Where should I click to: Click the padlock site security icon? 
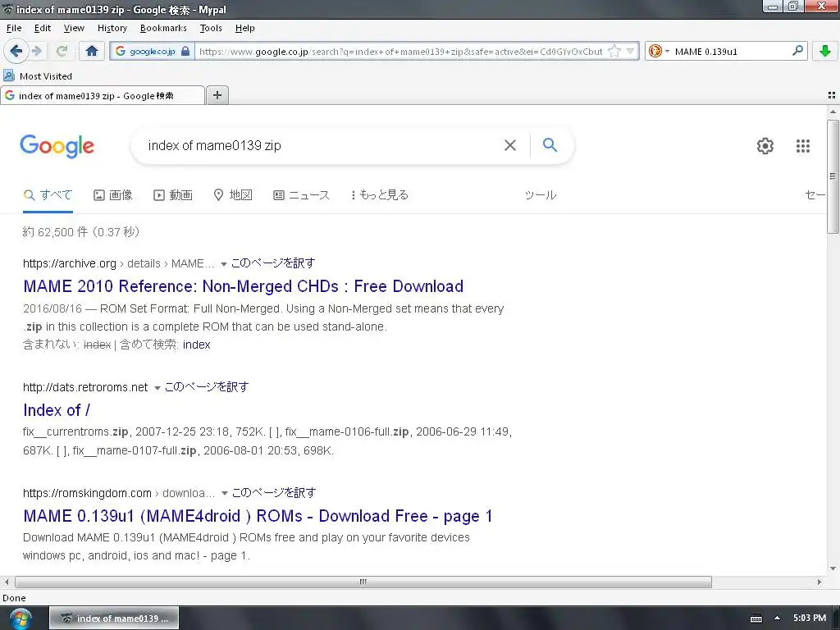(185, 51)
